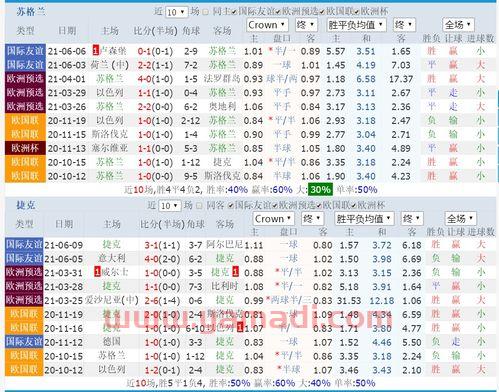
Task: Click the date 20-11-12 in 德国 row
Action: [64, 342]
